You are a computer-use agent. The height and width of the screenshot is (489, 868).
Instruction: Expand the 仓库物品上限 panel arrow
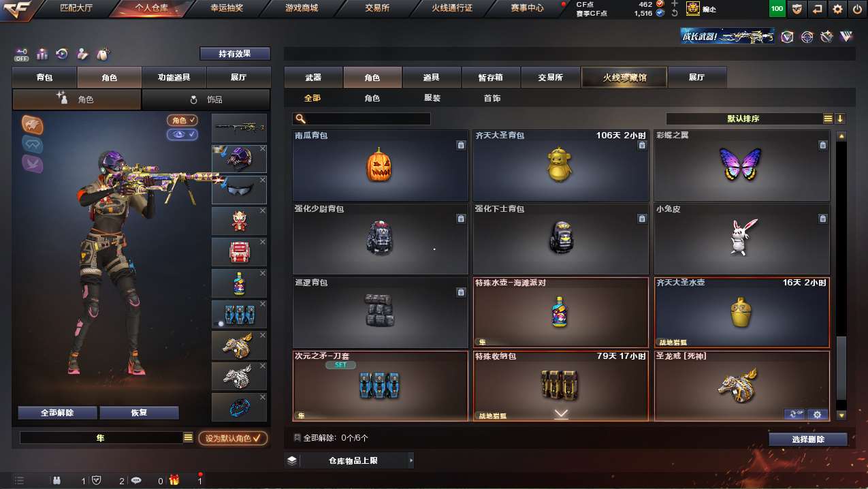(x=411, y=461)
